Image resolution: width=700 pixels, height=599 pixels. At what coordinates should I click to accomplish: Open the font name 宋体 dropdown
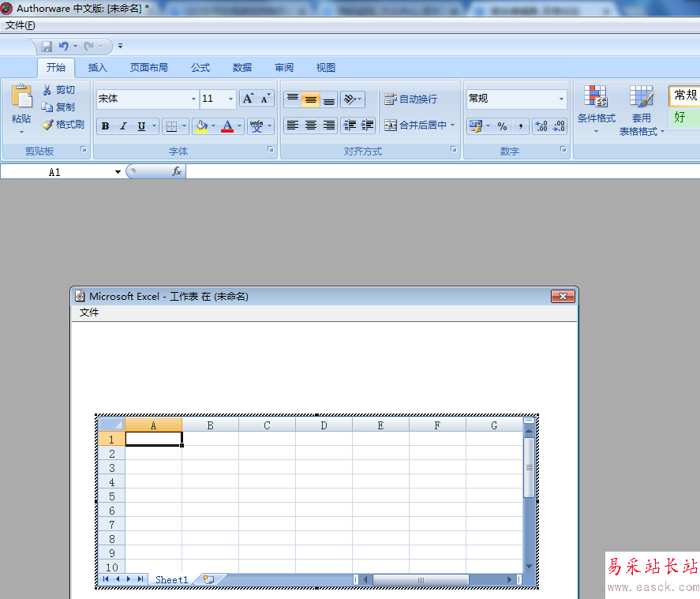point(193,99)
